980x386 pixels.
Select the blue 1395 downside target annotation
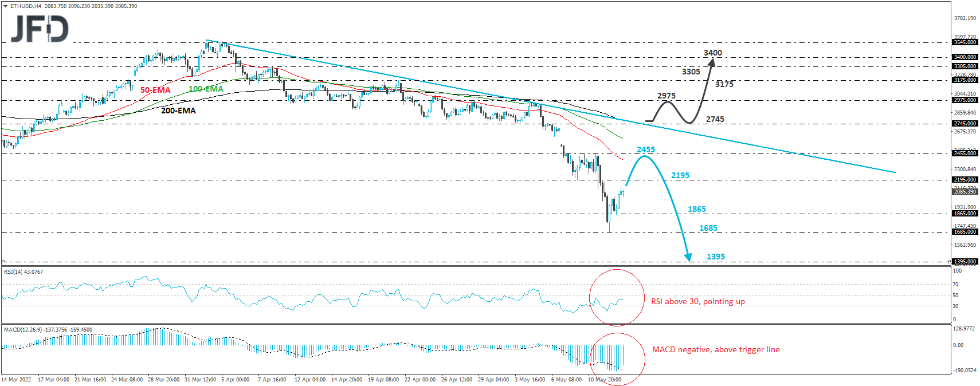(x=716, y=257)
